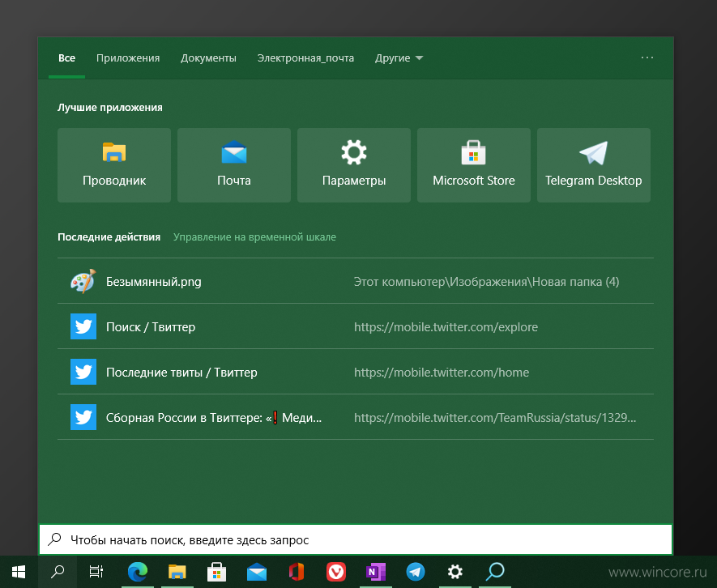The height and width of the screenshot is (588, 717).
Task: Focus the search query input box
Action: 356,539
